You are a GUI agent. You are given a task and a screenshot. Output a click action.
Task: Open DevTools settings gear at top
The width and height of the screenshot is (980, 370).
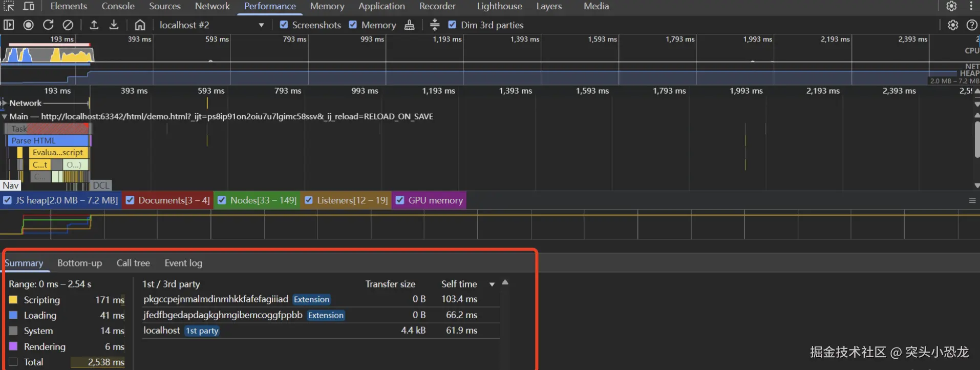pos(951,6)
